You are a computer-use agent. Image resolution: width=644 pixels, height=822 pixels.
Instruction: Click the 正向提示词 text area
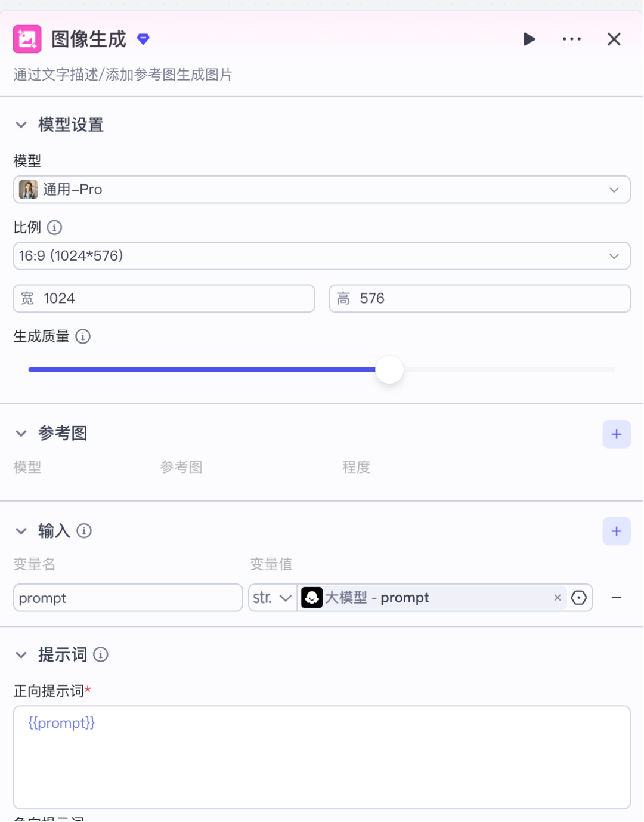tap(321, 757)
